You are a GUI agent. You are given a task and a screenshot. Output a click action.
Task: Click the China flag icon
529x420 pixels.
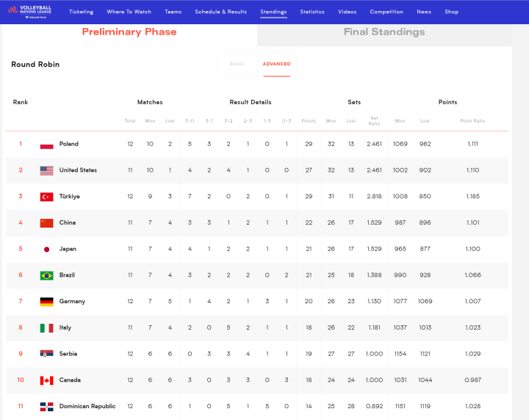click(46, 223)
